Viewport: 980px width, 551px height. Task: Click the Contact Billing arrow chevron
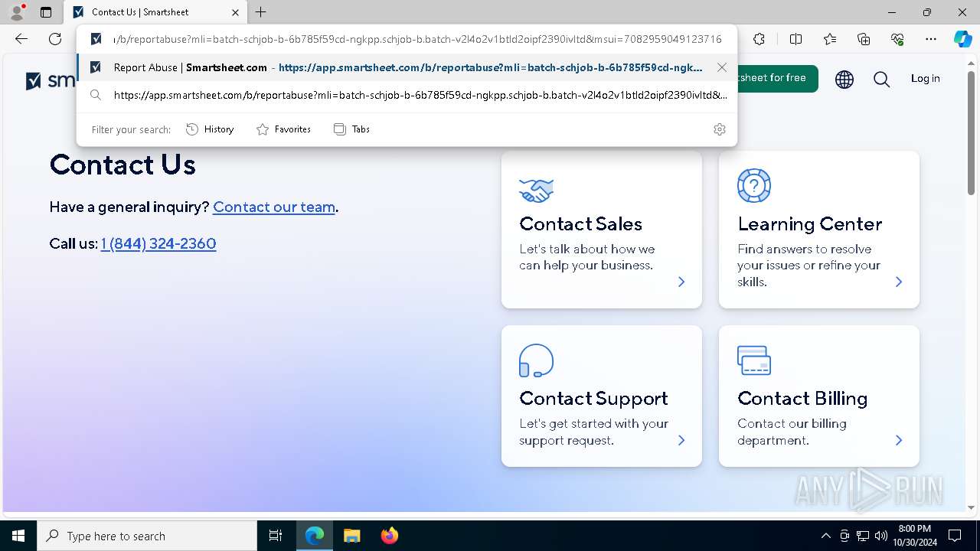(x=899, y=440)
